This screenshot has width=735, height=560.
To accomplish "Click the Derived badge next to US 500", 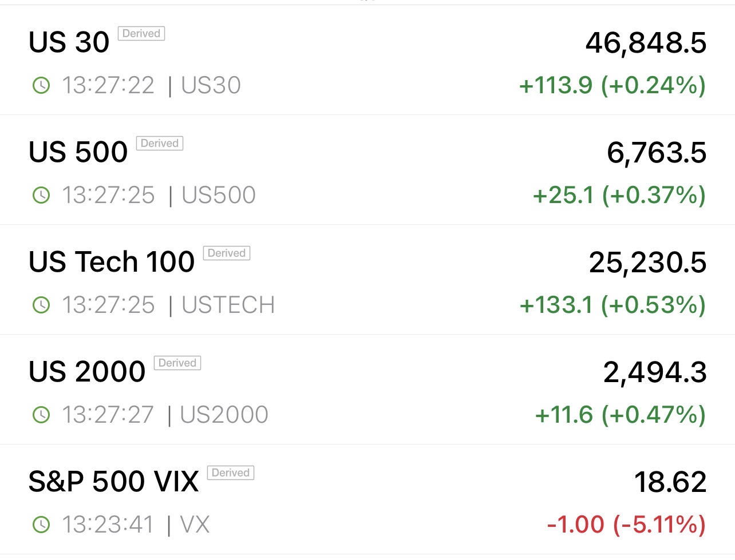I will (160, 144).
